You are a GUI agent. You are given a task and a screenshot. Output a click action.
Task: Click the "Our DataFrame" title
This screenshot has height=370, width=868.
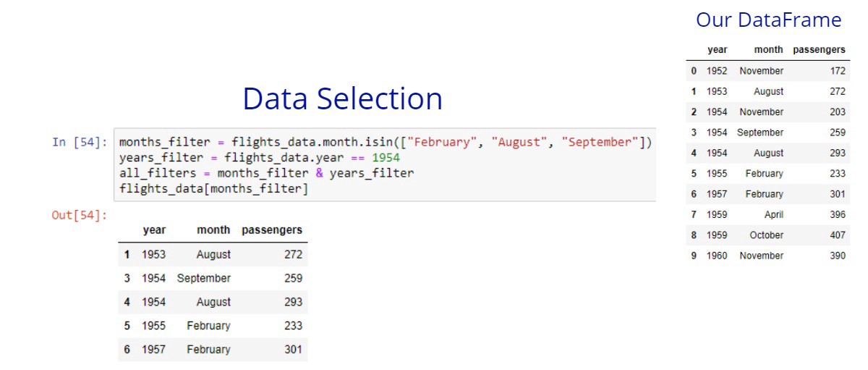(x=768, y=20)
